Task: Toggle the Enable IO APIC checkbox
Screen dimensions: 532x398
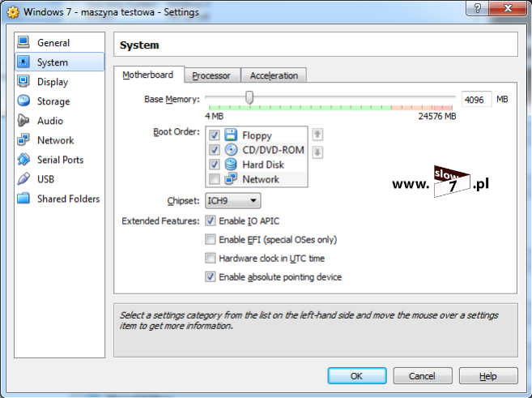Action: point(210,220)
